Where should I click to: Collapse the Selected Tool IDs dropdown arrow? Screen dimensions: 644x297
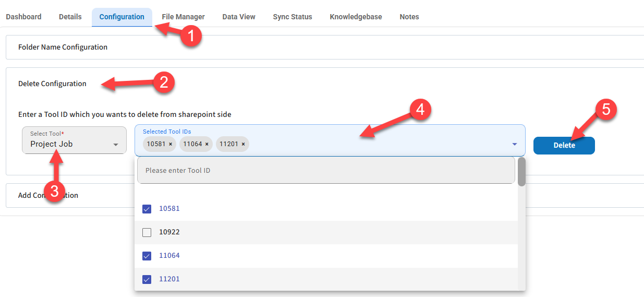coord(514,144)
